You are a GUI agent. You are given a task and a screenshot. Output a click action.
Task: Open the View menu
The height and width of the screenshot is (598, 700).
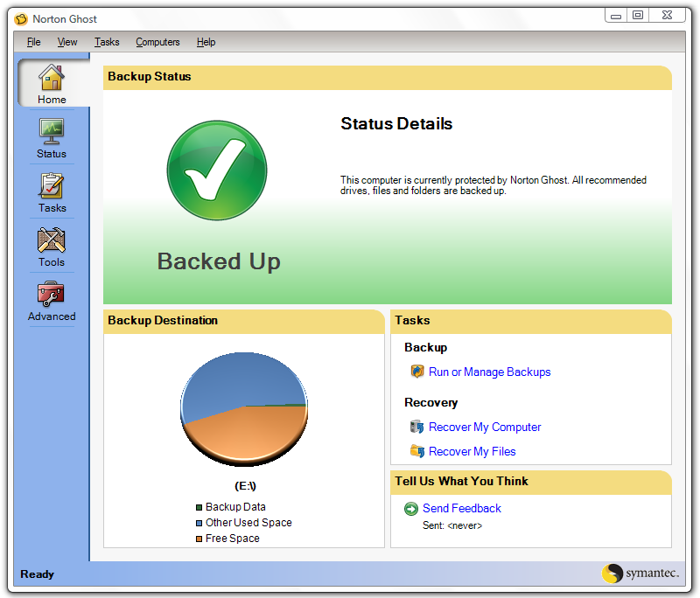click(67, 42)
